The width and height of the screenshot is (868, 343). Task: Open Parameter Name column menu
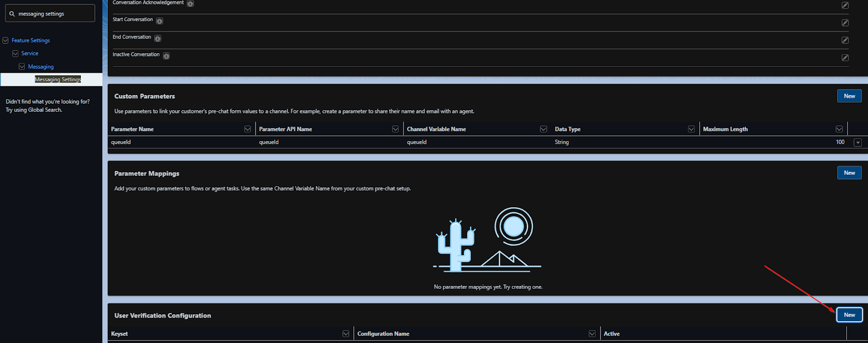tap(247, 129)
